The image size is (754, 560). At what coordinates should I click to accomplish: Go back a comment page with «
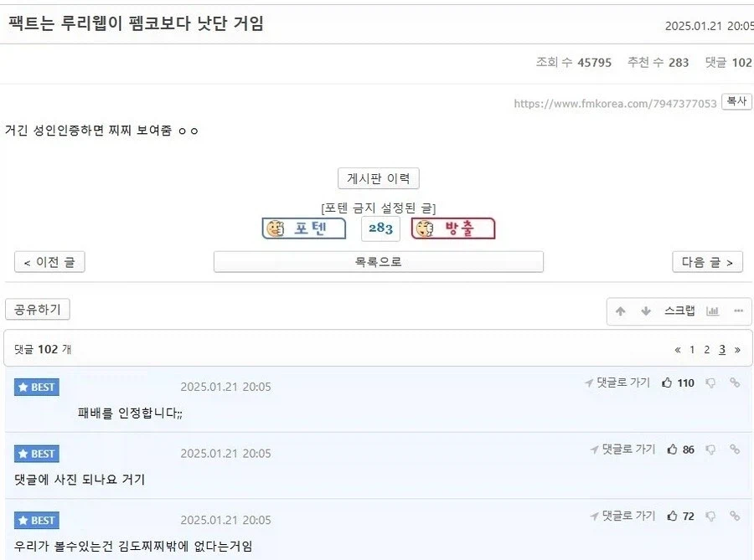[678, 349]
